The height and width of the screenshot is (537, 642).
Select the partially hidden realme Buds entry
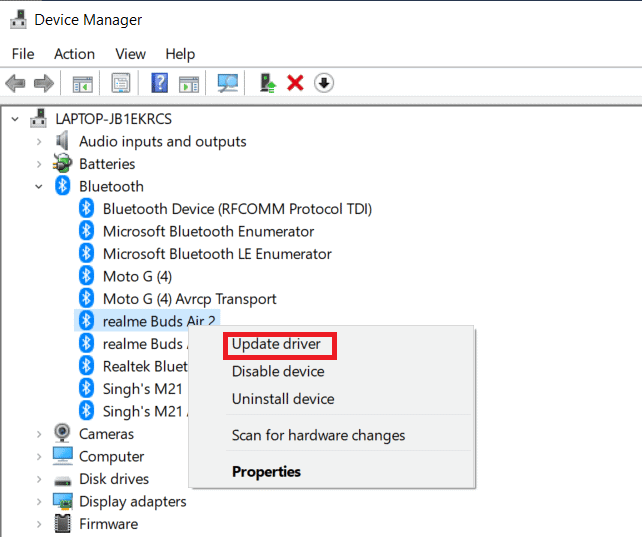click(145, 344)
